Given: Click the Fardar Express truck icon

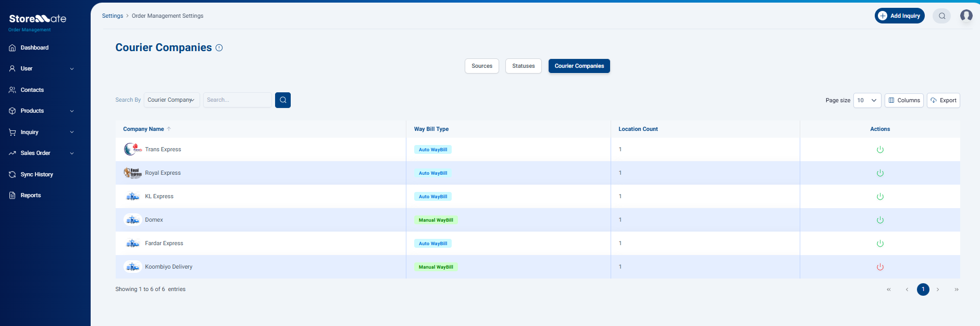Looking at the screenshot, I should (x=133, y=244).
